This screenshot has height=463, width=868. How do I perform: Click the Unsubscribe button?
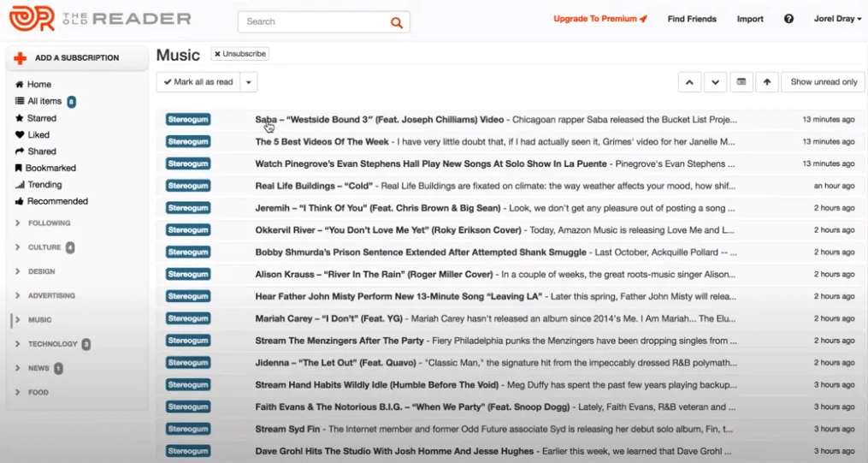pyautogui.click(x=241, y=54)
